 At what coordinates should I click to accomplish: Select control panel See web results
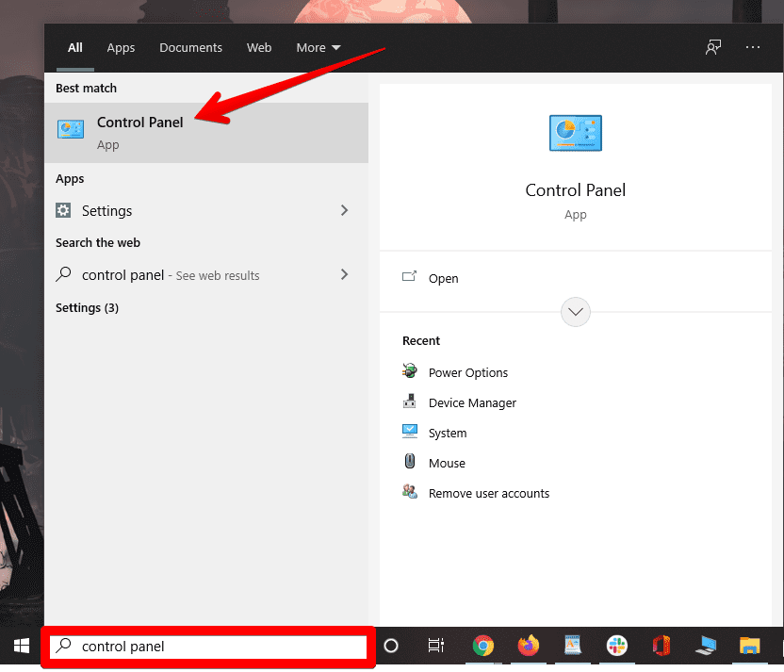click(x=206, y=275)
